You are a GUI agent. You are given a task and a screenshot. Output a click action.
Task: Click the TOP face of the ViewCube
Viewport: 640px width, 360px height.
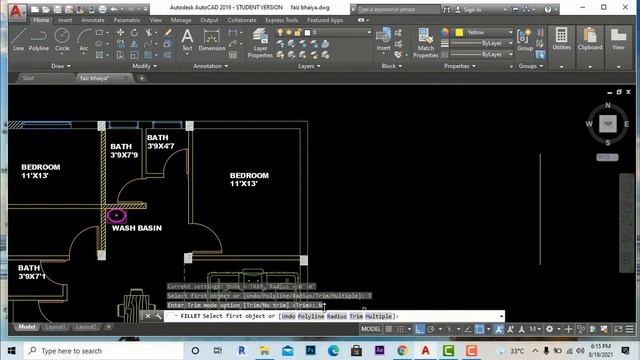coord(608,124)
